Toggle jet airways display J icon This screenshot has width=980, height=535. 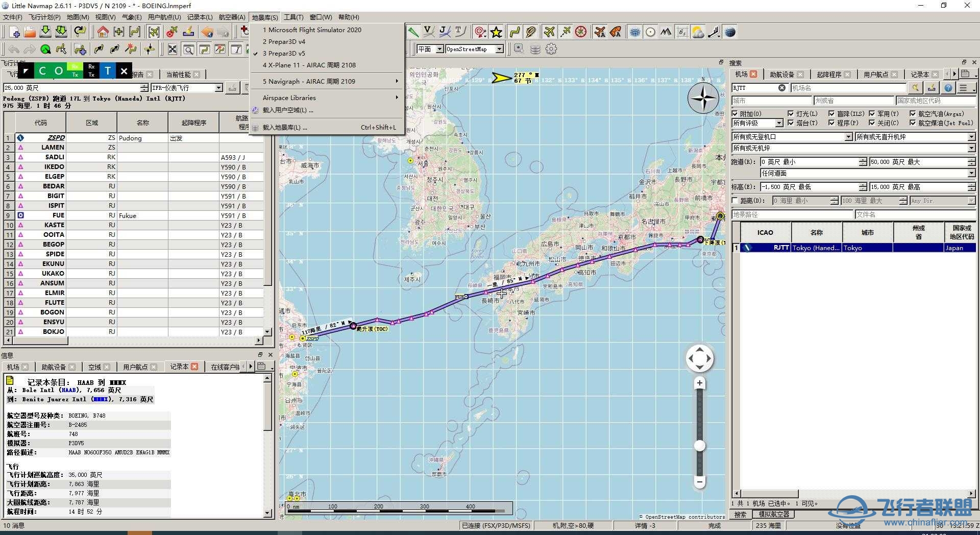(444, 32)
